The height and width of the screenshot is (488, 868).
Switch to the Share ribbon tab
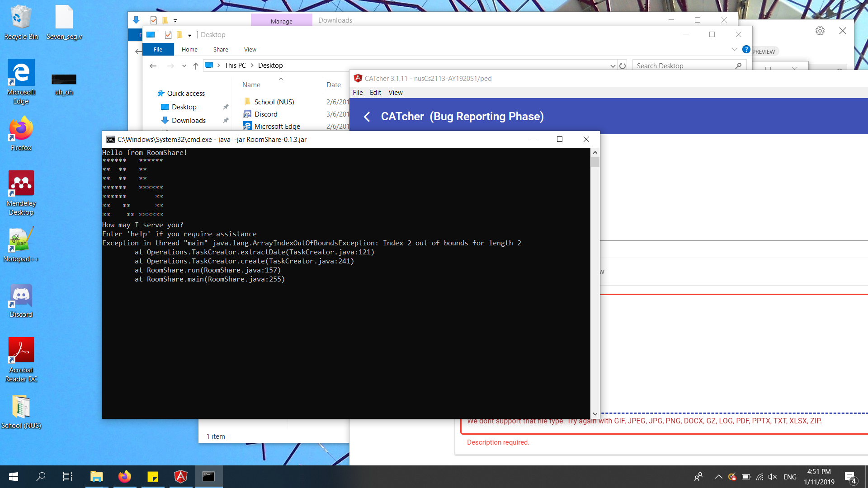pos(221,50)
